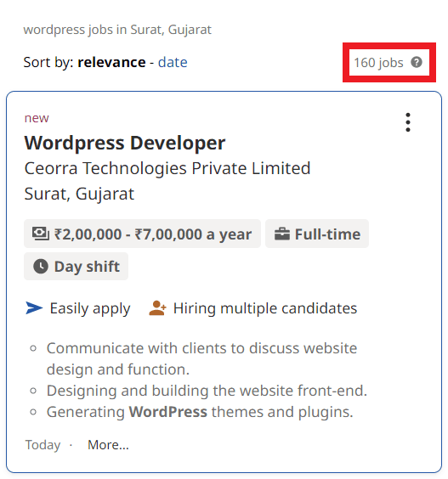Click More… at the bottom of card
Screen dimensions: 448x479
point(108,445)
